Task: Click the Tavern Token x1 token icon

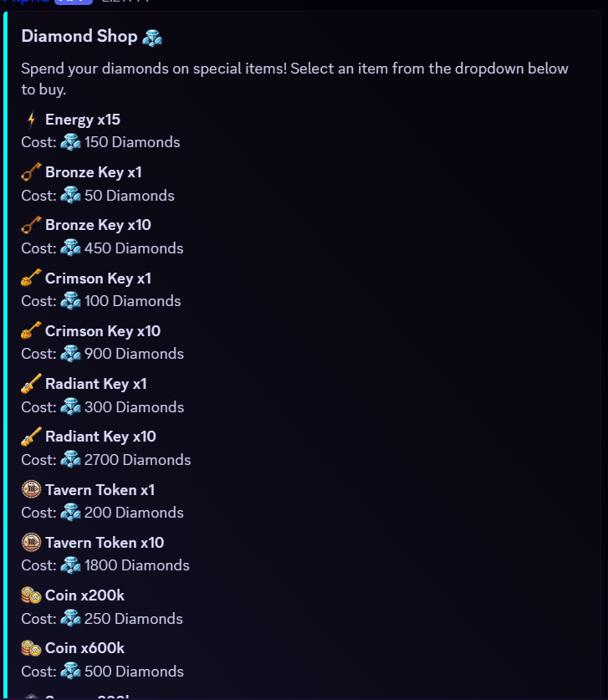Action: [31, 489]
